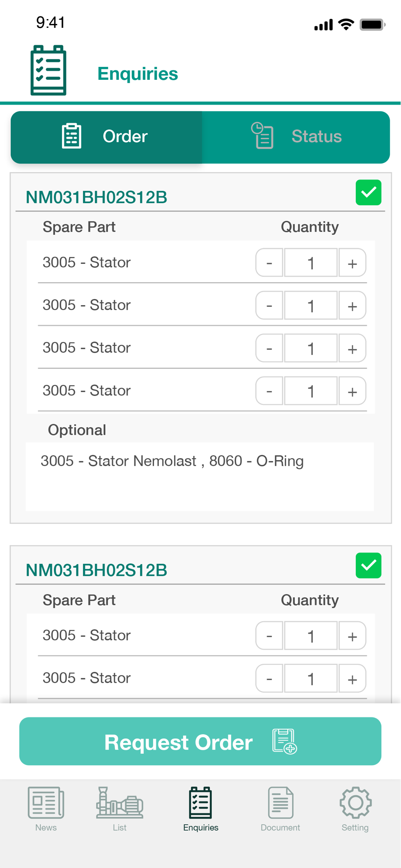
Task: Increase quantity of fourth Stator row
Action: tap(352, 391)
